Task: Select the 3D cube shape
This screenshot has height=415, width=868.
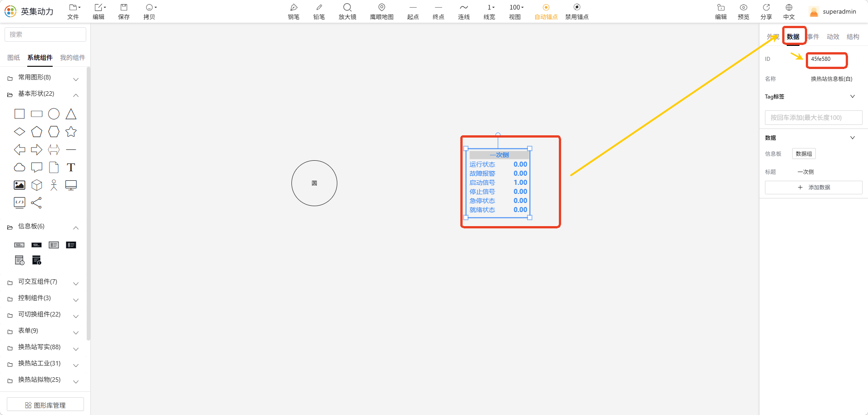Action: [37, 185]
